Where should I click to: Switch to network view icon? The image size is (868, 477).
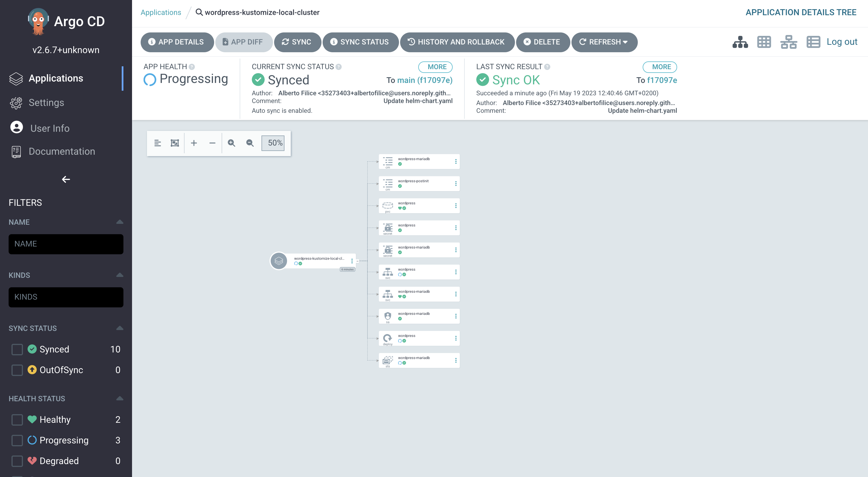pyautogui.click(x=788, y=42)
